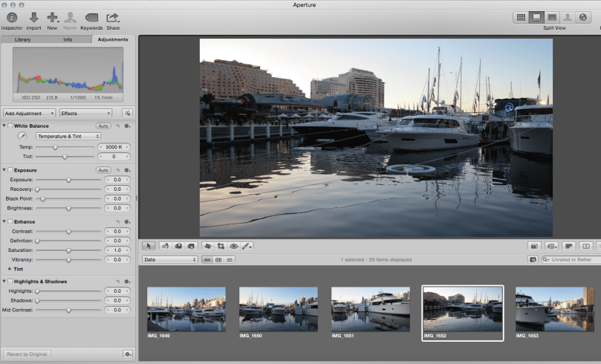Screen dimensions: 601x364
Task: Click the Share toolbar icon
Action: (x=113, y=17)
